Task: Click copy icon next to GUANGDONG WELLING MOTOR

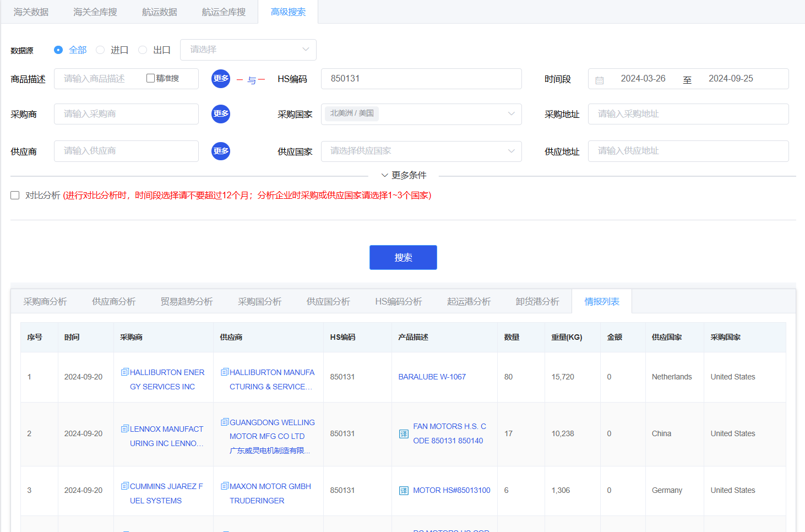Action: click(225, 422)
